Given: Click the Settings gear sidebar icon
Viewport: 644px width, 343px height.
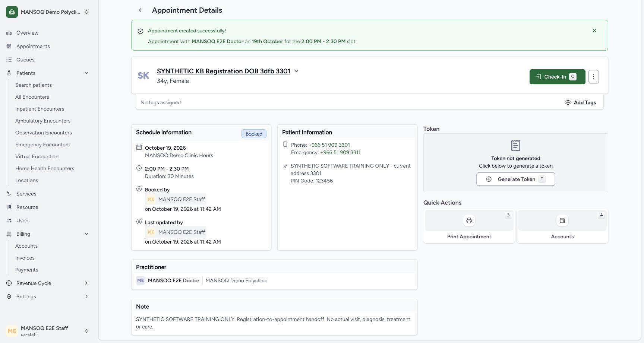Looking at the screenshot, I should point(9,296).
